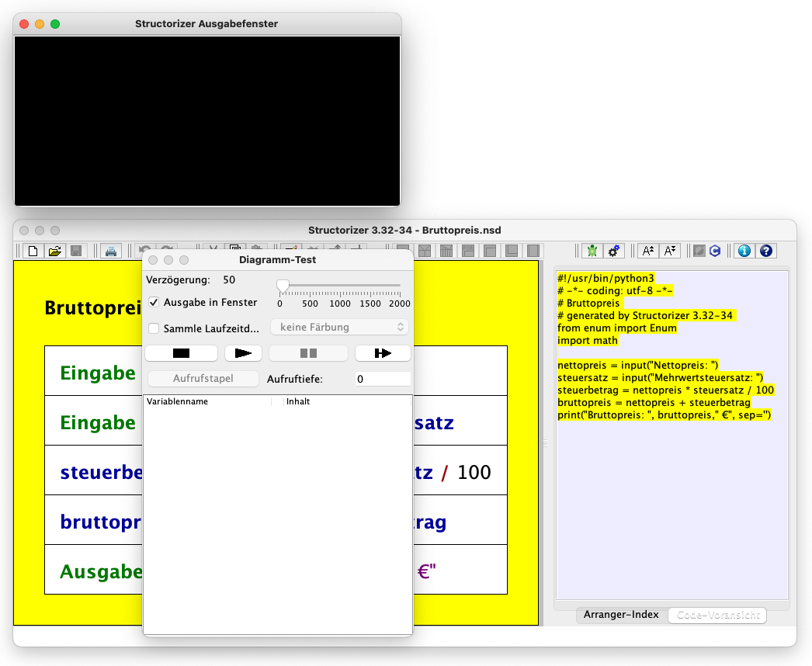The image size is (812, 666).
Task: Click the Structorizer 3.32-34 main window title bar
Action: [404, 230]
